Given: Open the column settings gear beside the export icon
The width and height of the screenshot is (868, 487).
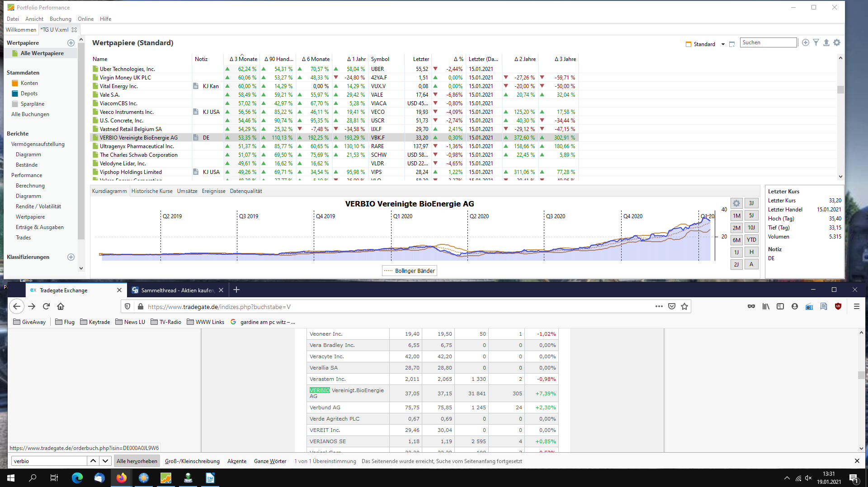Looking at the screenshot, I should click(x=837, y=42).
